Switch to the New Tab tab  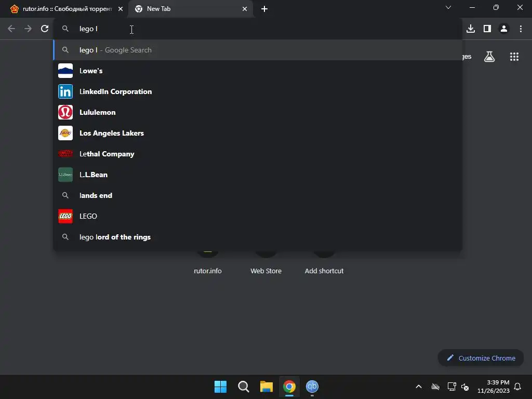190,9
